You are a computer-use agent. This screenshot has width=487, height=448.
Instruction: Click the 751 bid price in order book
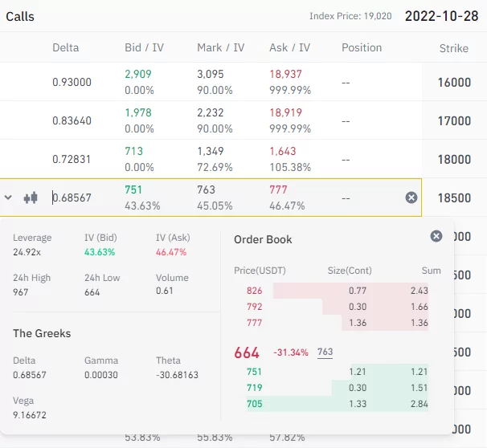point(254,372)
